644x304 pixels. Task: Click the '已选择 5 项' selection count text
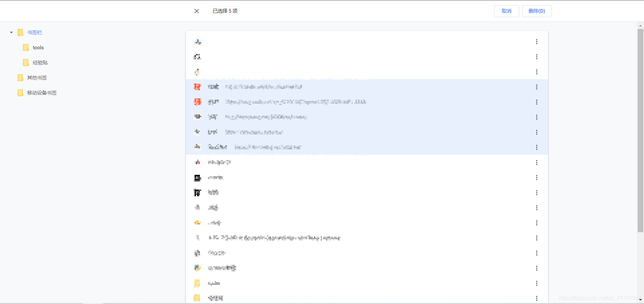(225, 11)
